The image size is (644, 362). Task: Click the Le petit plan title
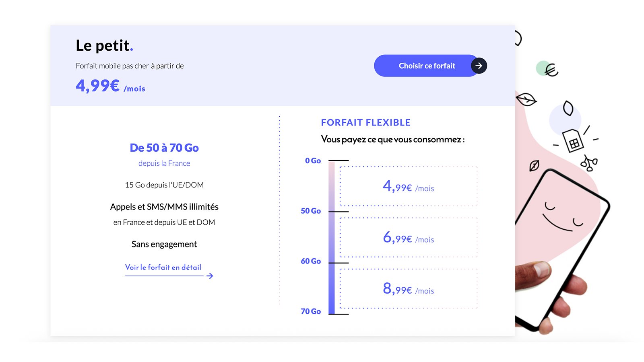(x=104, y=45)
